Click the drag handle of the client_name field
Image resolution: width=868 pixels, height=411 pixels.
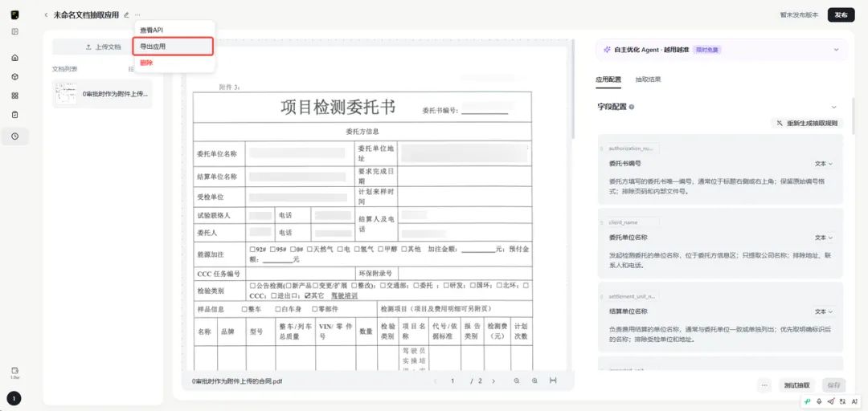click(602, 222)
